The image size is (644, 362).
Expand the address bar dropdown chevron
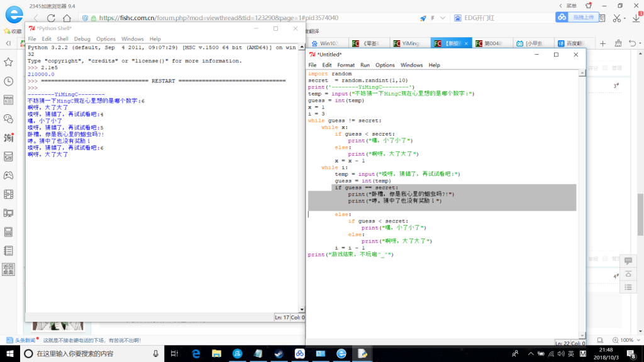[442, 18]
